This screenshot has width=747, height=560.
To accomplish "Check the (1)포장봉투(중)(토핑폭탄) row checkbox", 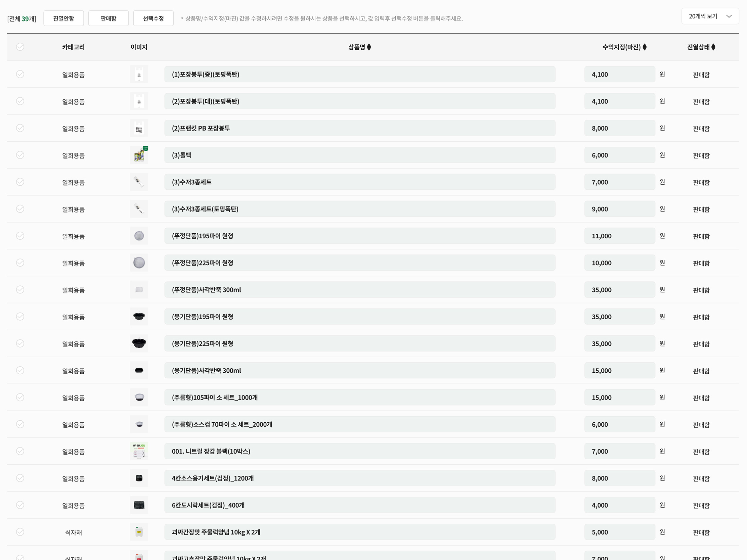I will tap(20, 74).
